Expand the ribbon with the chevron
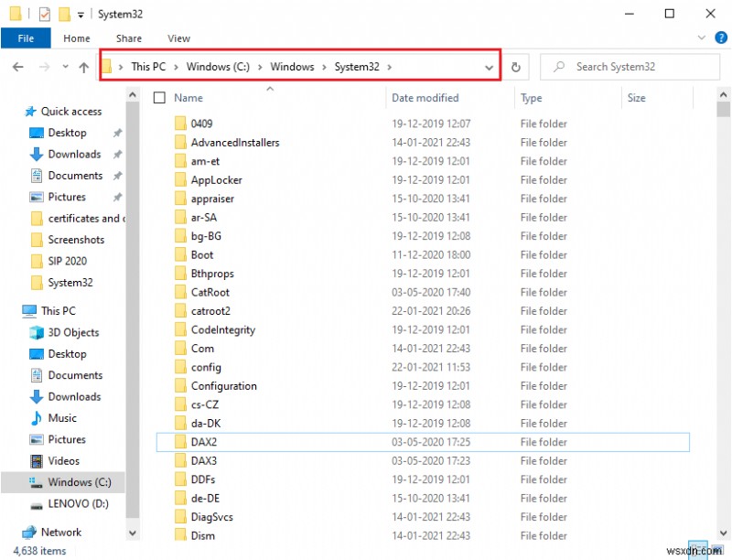 coord(701,38)
